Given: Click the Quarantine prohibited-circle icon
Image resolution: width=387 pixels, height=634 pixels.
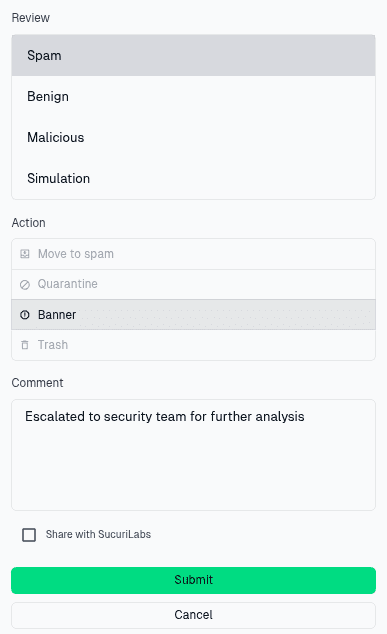Looking at the screenshot, I should pos(25,285).
